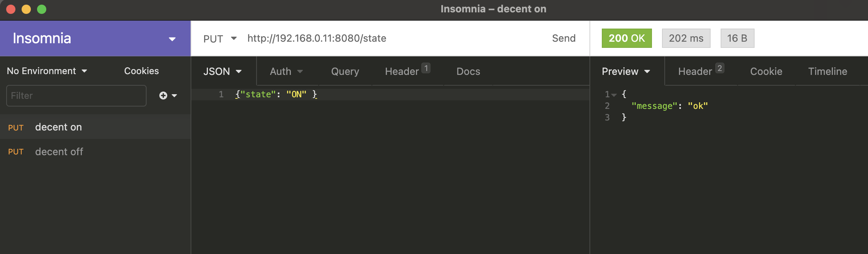The image size is (868, 254).
Task: Switch to the Auth tab
Action: (x=286, y=71)
